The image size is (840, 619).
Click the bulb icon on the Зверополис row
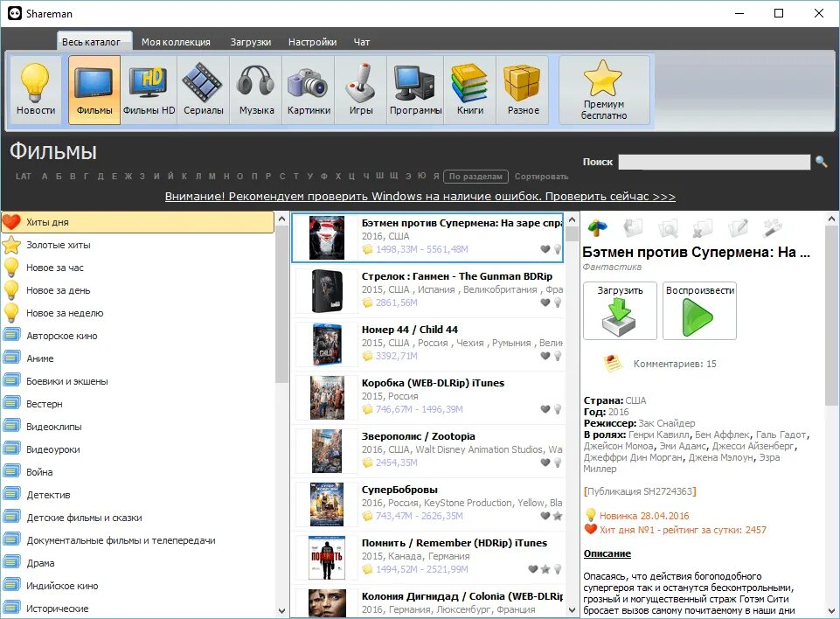[x=558, y=463]
